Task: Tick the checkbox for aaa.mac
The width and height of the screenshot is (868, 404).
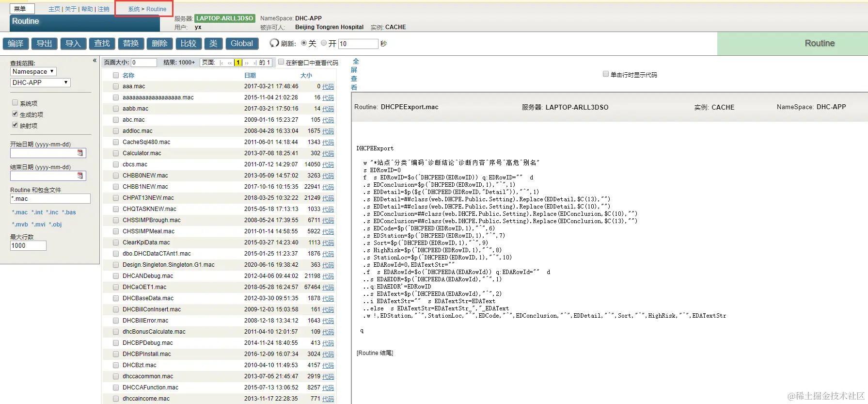Action: coord(116,86)
